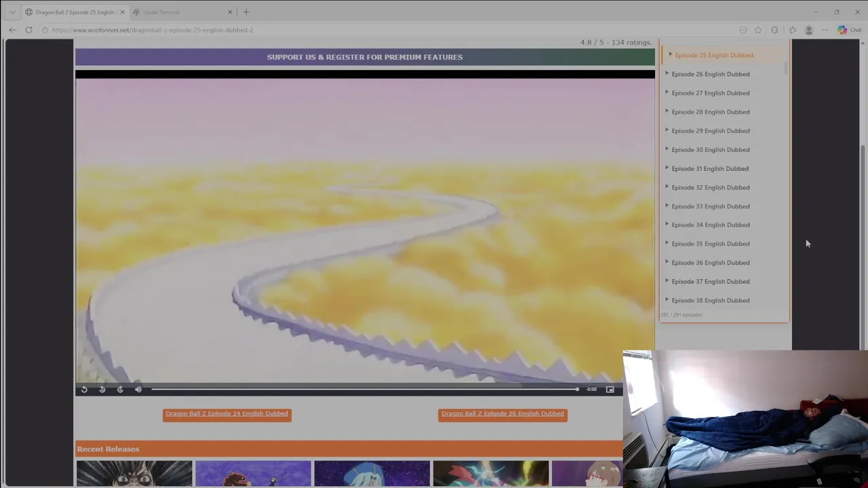Skip backward using the rewind icon
Screen dimensions: 868x488
click(x=102, y=389)
